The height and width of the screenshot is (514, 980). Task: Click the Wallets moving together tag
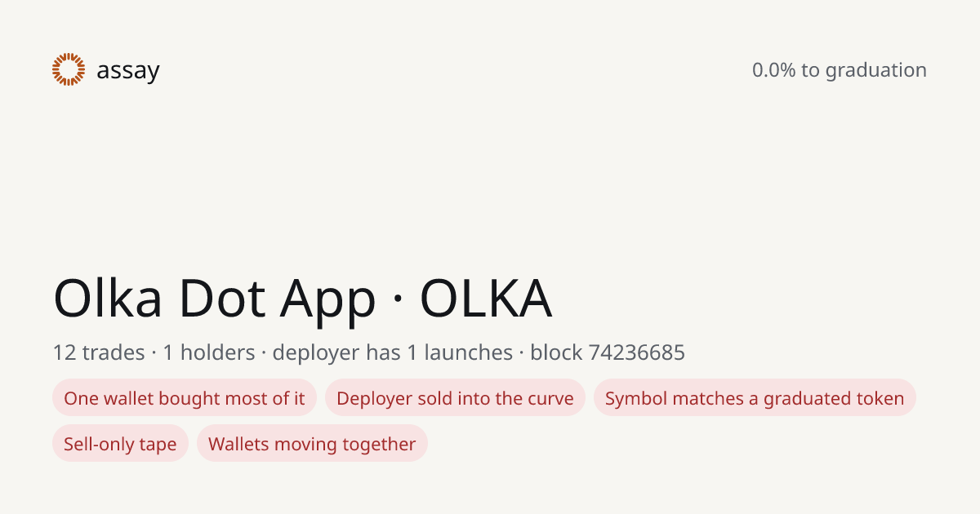pos(312,444)
